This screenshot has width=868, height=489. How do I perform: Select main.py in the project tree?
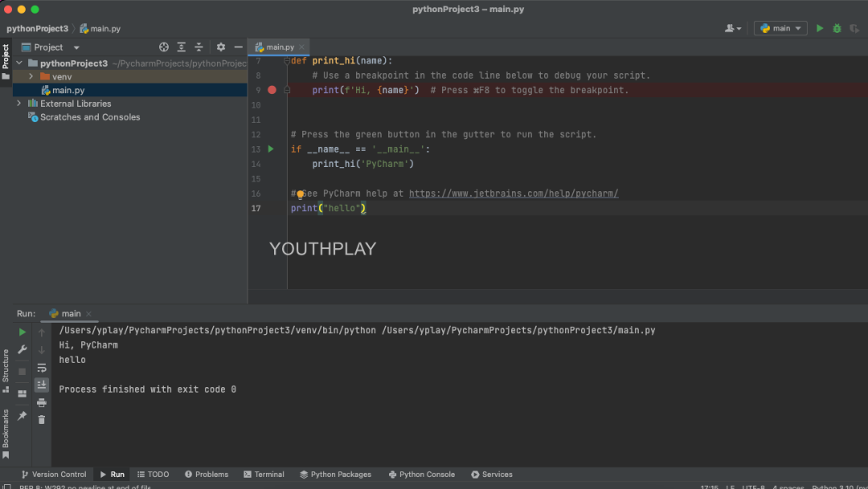[68, 90]
